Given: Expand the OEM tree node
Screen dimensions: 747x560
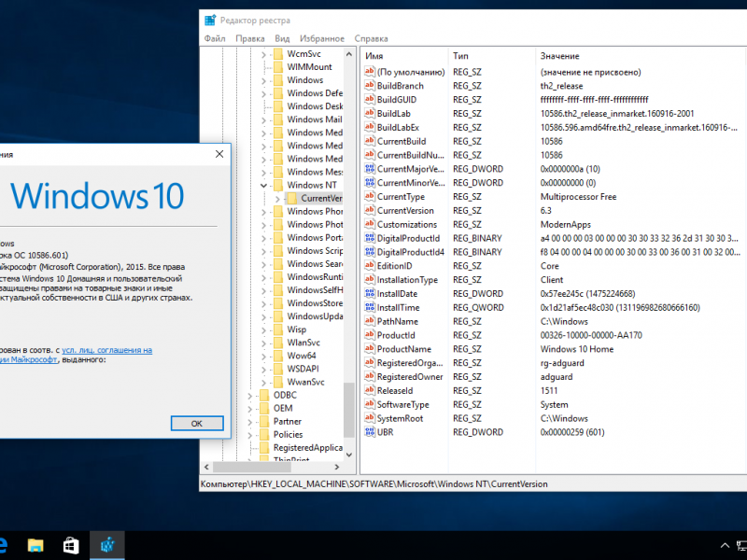Looking at the screenshot, I should click(x=249, y=409).
